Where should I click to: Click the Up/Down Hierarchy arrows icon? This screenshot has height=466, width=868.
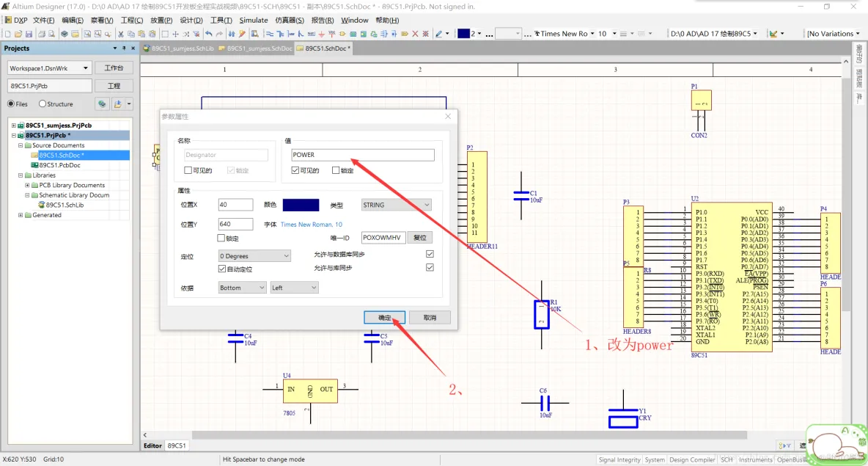click(x=232, y=34)
